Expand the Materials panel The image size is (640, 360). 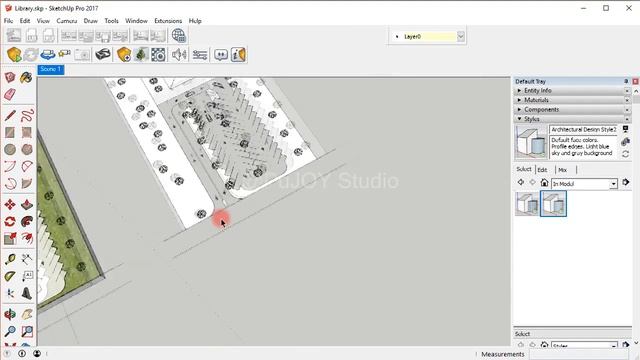[573, 100]
